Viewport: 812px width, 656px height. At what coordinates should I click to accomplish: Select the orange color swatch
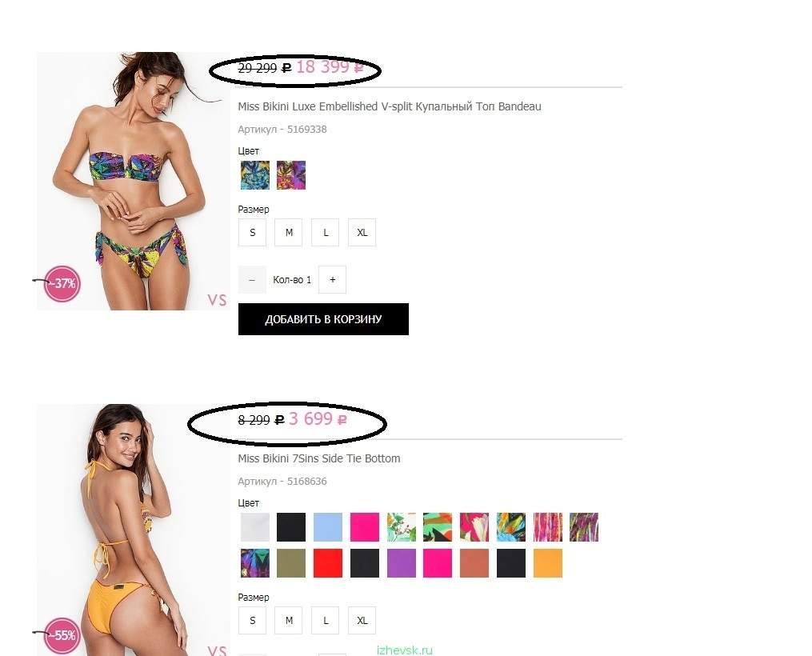coord(548,563)
